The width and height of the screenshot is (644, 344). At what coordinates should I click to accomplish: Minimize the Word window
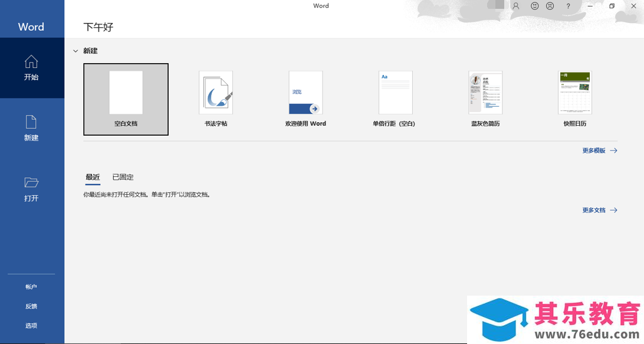point(590,6)
